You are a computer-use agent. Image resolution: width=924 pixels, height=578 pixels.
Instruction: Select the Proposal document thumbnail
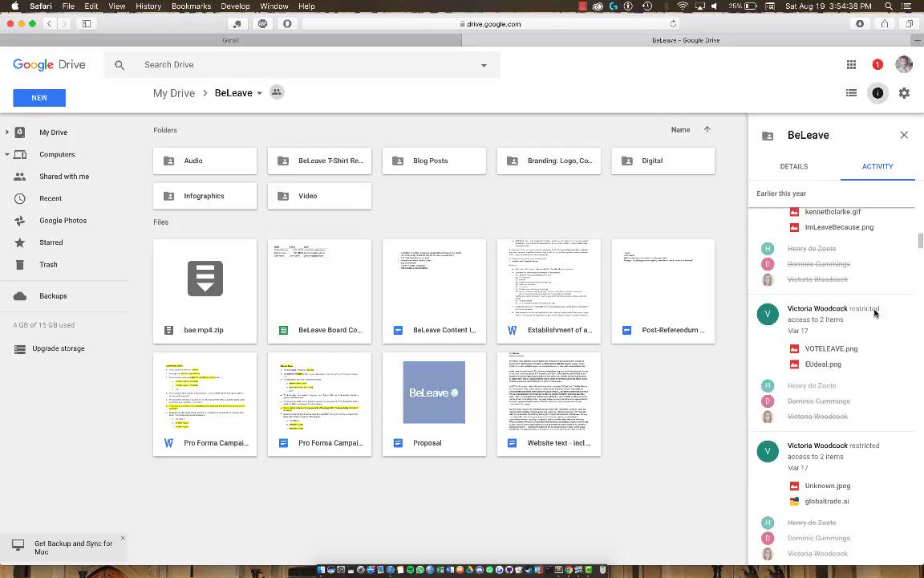[x=434, y=405]
